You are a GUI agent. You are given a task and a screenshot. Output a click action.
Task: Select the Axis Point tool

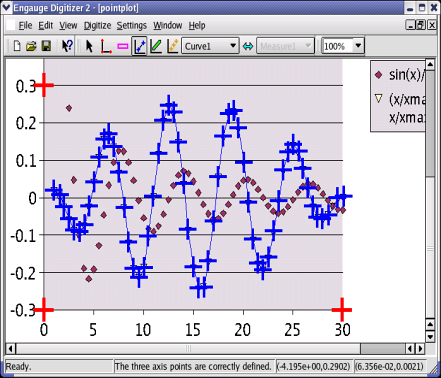pyautogui.click(x=106, y=46)
